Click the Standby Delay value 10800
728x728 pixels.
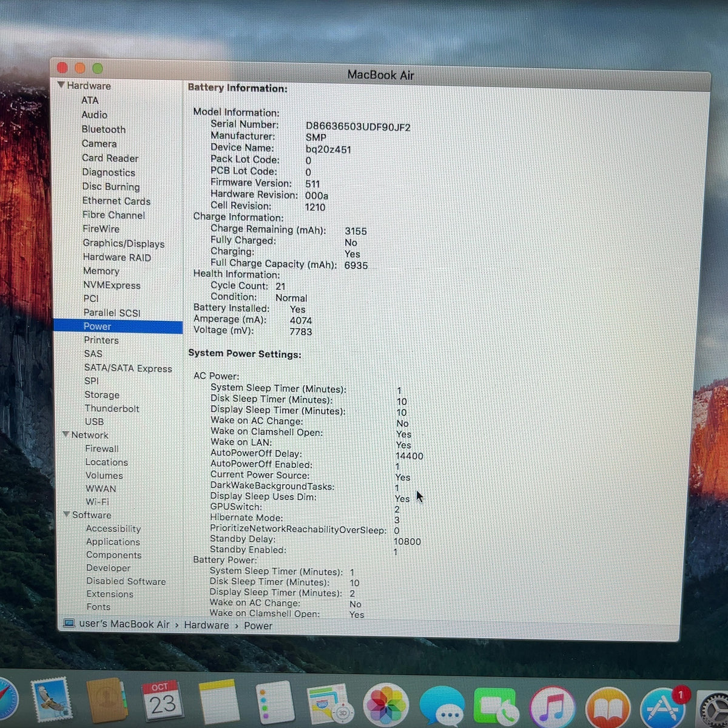coord(407,541)
